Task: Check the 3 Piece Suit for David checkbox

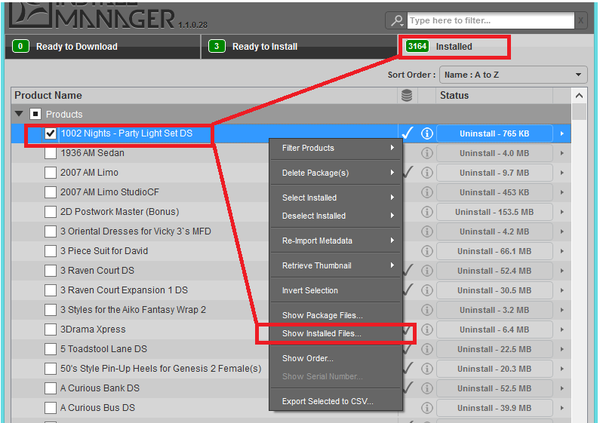Action: click(x=50, y=251)
